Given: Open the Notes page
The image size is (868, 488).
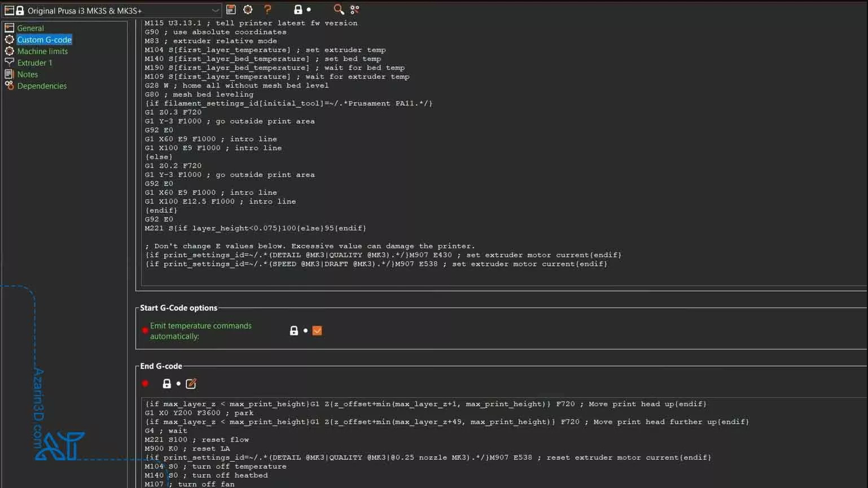Looking at the screenshot, I should coord(28,74).
